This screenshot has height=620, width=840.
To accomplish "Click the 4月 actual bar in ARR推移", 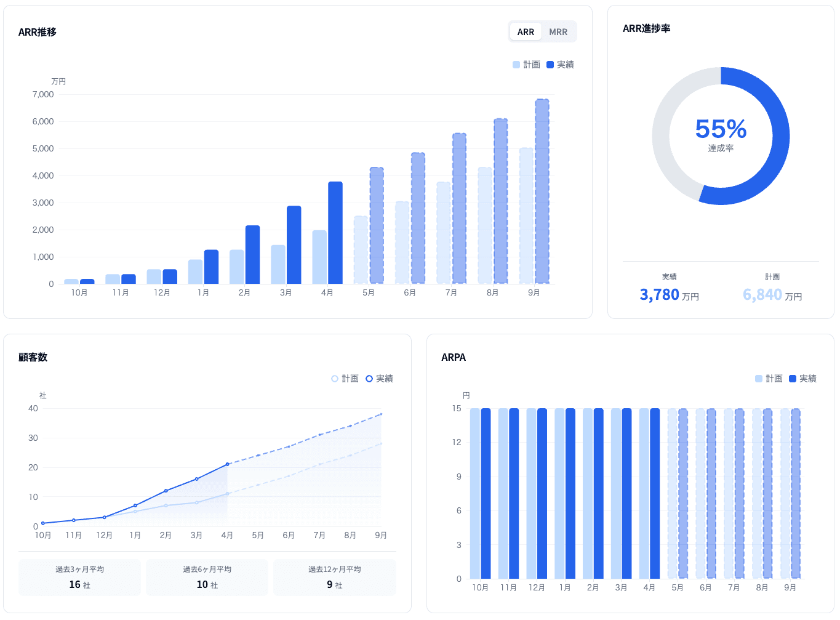I will click(x=335, y=233).
